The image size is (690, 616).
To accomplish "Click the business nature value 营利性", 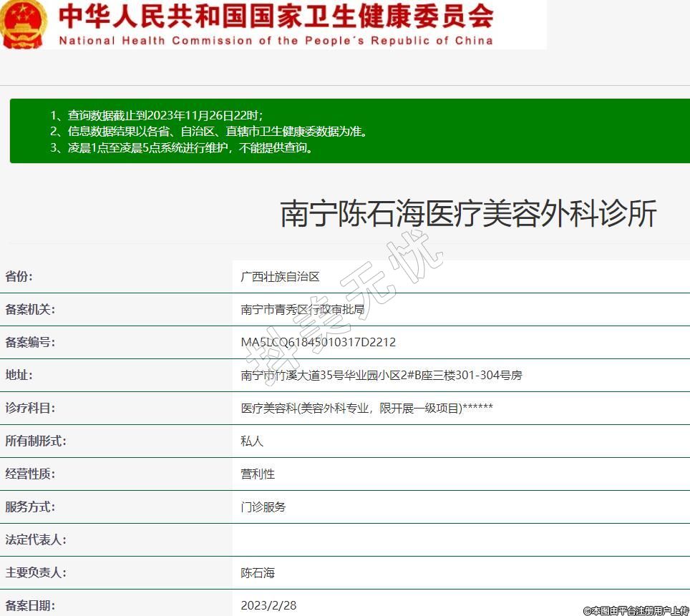I will point(258,474).
